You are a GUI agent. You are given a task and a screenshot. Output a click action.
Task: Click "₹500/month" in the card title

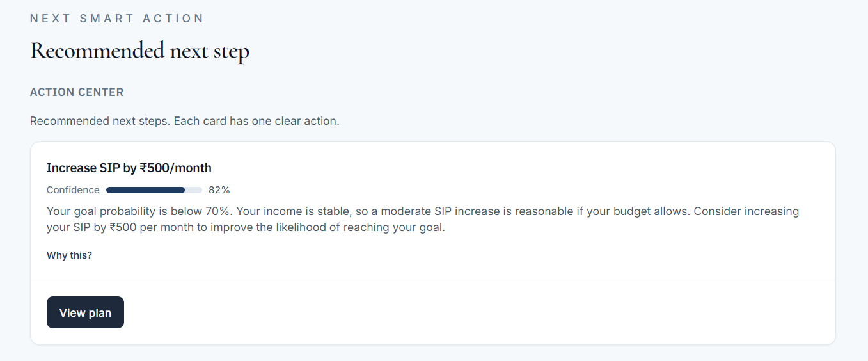click(x=175, y=168)
